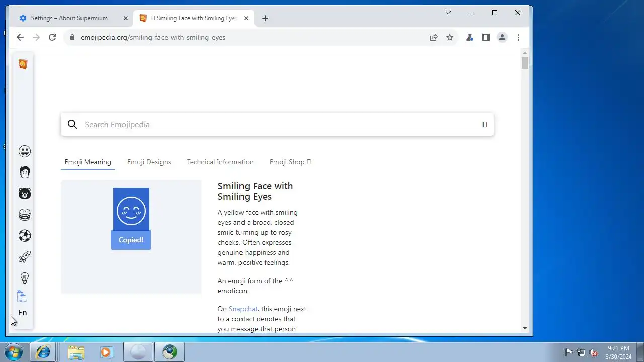Image resolution: width=644 pixels, height=362 pixels.
Task: Switch to Settings – About Supermium tab
Action: [69, 18]
